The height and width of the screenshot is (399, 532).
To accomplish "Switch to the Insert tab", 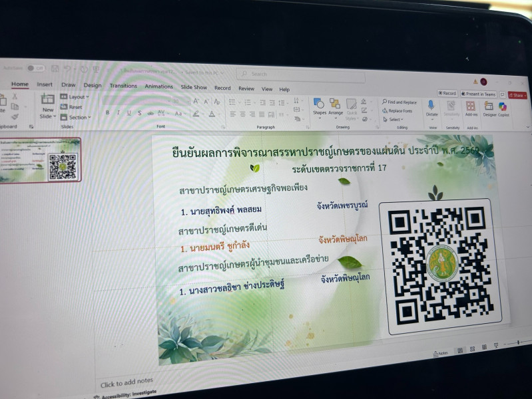I will pyautogui.click(x=45, y=85).
